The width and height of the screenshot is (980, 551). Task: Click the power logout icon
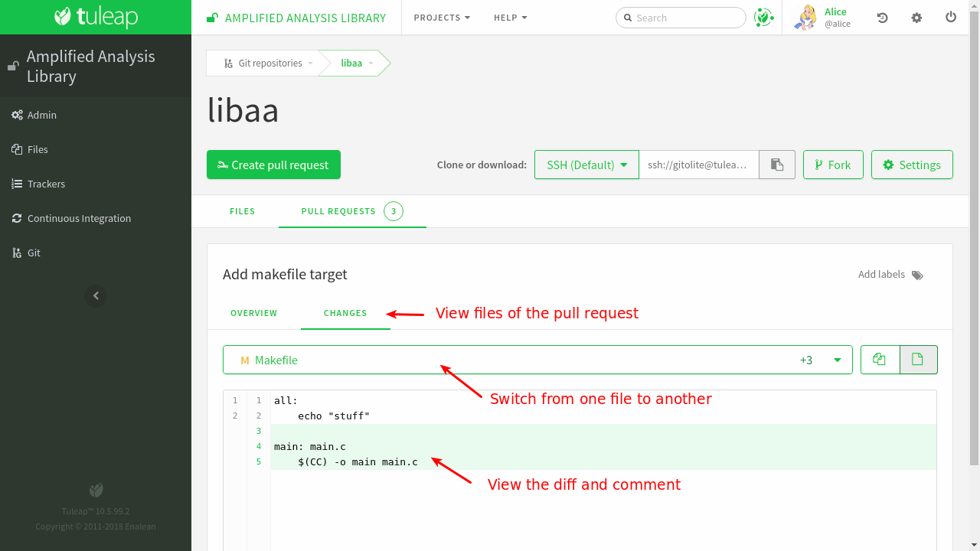[951, 17]
